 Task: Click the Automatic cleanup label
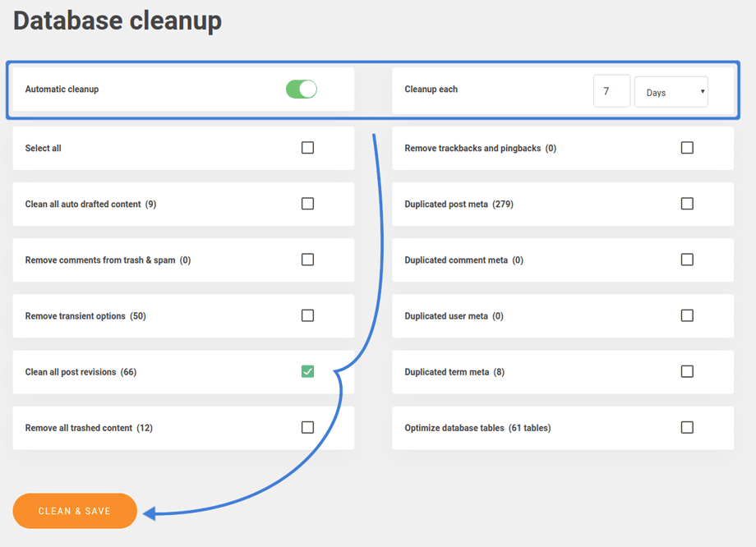tap(62, 90)
